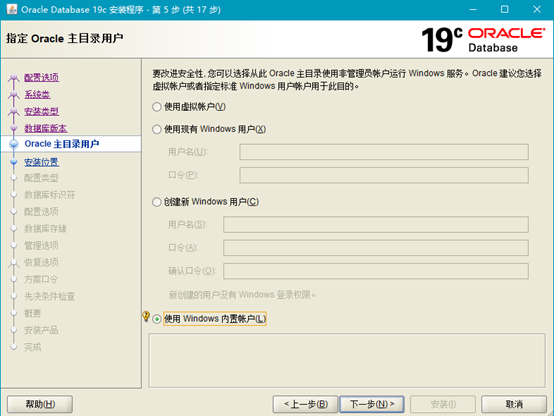Jump to the 安装类型 step
The height and width of the screenshot is (416, 554).
pos(41,111)
